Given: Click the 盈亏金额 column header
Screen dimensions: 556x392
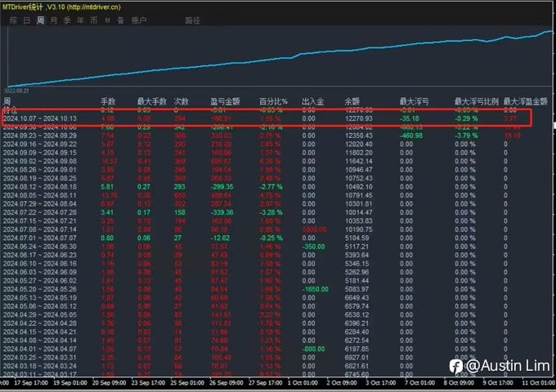Looking at the screenshot, I should tap(225, 101).
